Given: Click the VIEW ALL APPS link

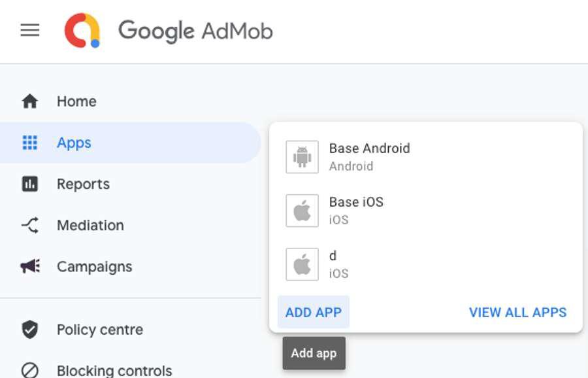Looking at the screenshot, I should point(517,313).
